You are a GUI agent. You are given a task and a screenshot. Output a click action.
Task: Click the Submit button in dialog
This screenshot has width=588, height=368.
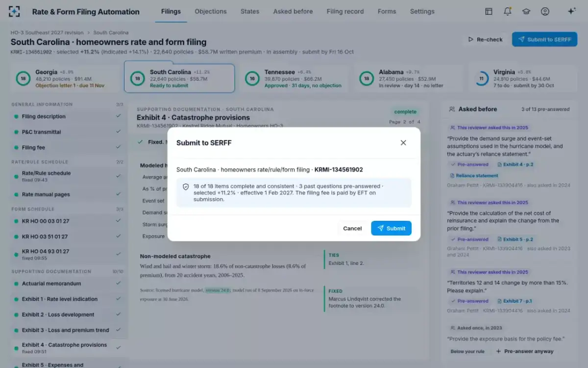(391, 228)
